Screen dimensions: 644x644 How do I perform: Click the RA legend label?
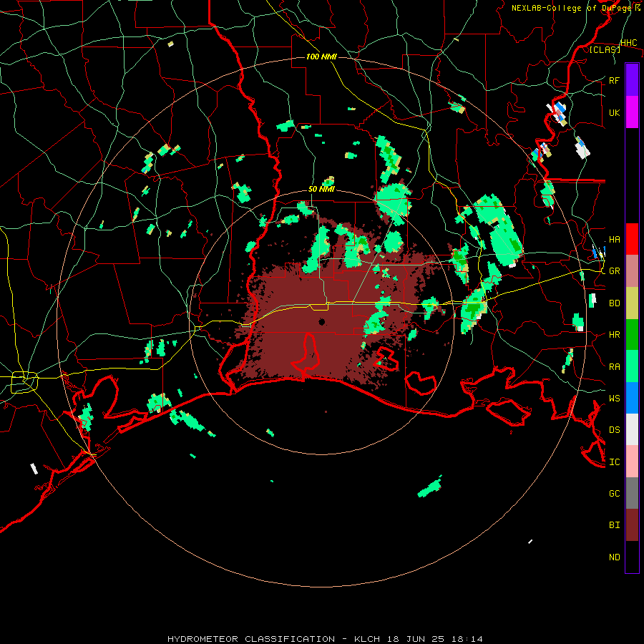[x=615, y=367]
